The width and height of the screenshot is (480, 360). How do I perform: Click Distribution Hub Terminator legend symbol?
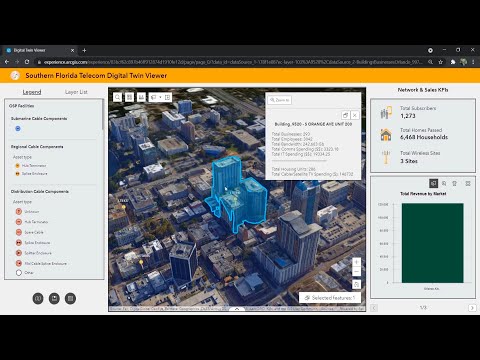coord(19,222)
